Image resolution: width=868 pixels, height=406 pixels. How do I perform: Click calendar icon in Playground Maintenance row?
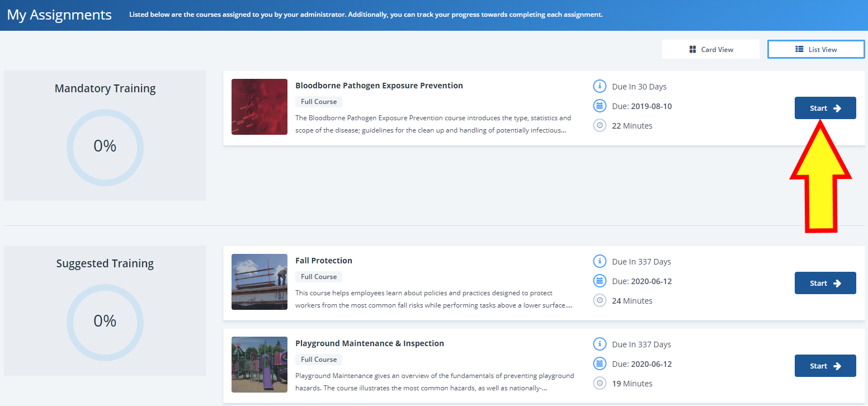coord(600,364)
